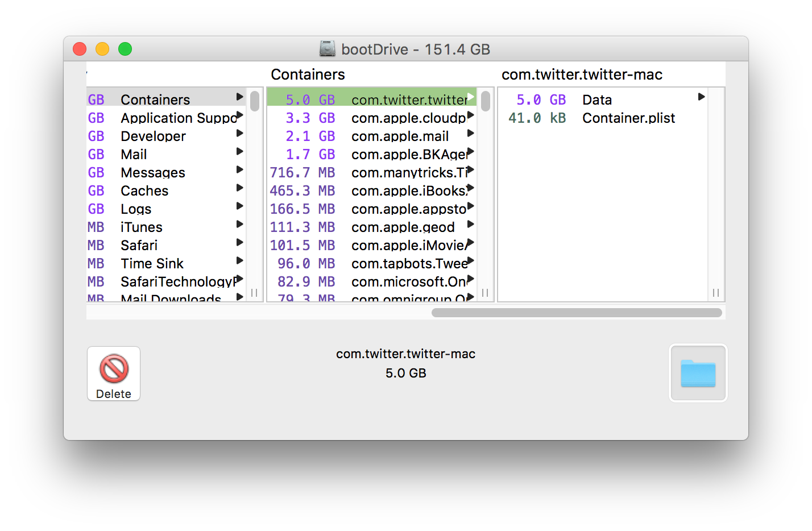Image resolution: width=812 pixels, height=531 pixels.
Task: Click the com.twitter.twitter-mac column header
Action: point(582,74)
